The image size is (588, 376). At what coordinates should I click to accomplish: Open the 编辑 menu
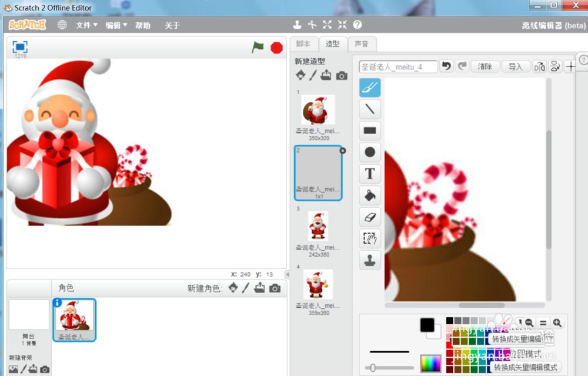pos(116,25)
